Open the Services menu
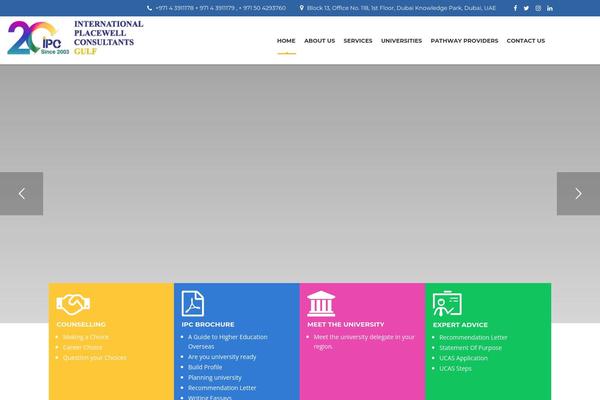Viewport: 600px width, 400px height. pos(358,41)
